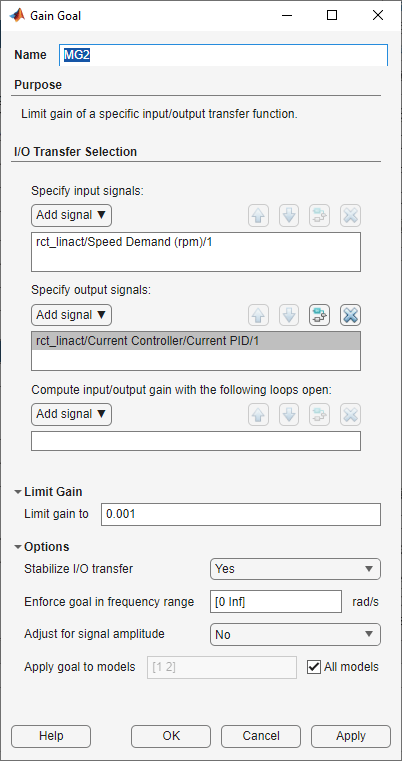Click the move-up arrow for output signals
The image size is (402, 761).
click(x=258, y=315)
